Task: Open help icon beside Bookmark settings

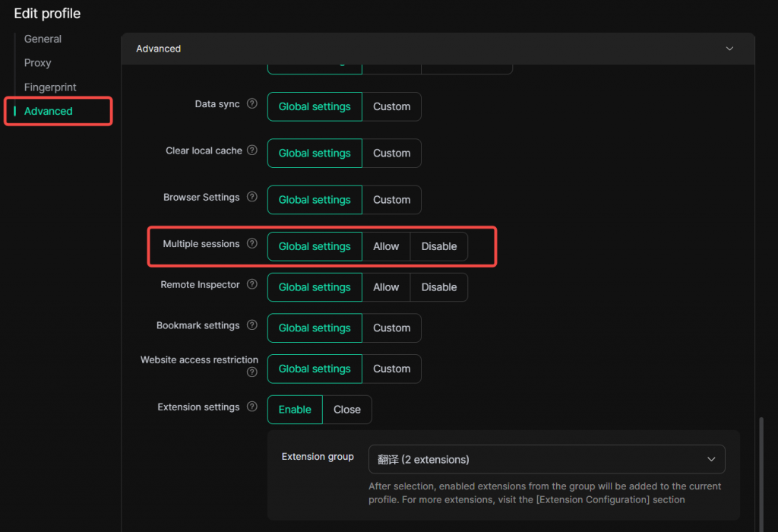Action: tap(252, 325)
